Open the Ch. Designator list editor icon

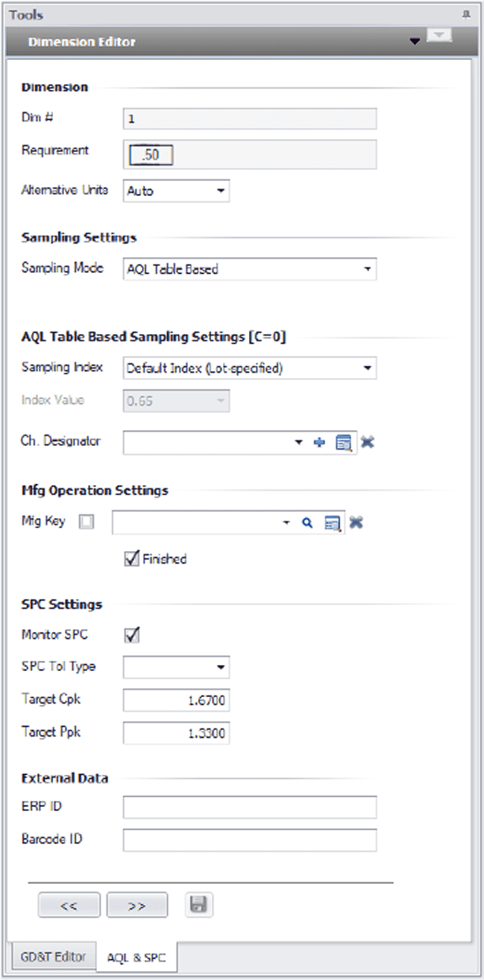click(344, 443)
